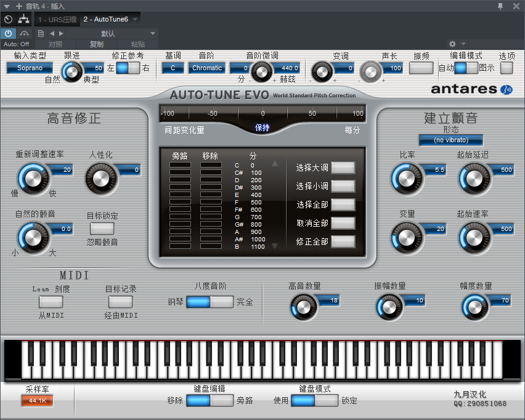
Task: Click the 粘贴 paste menu item
Action: [137, 44]
